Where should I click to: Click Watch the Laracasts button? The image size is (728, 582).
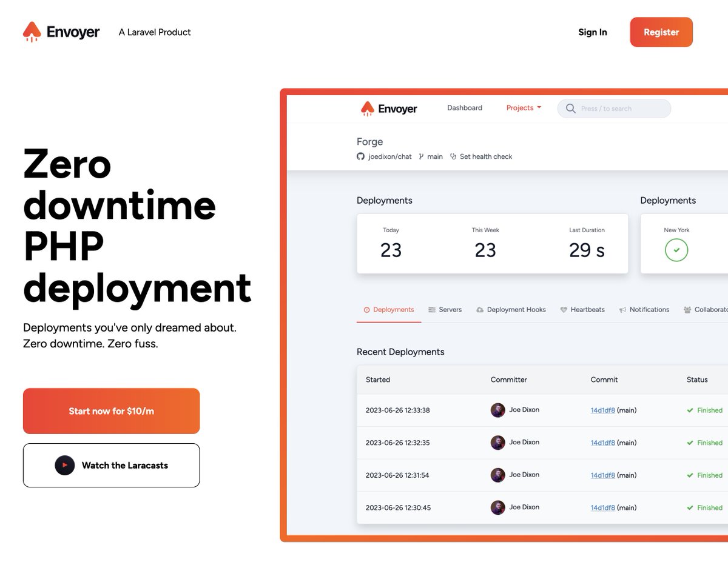click(112, 465)
